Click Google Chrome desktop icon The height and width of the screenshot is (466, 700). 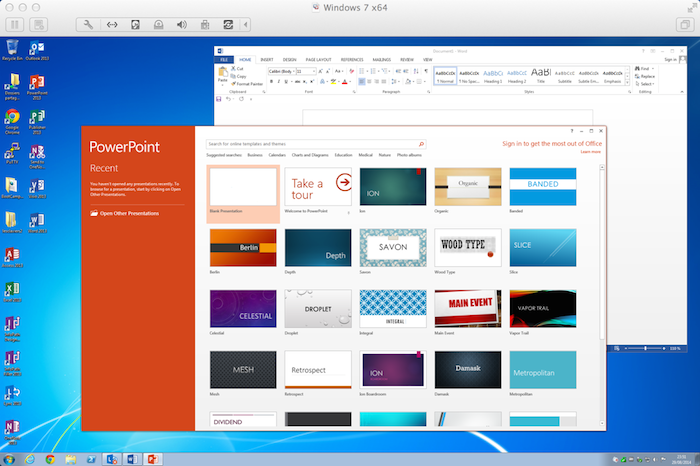12,122
